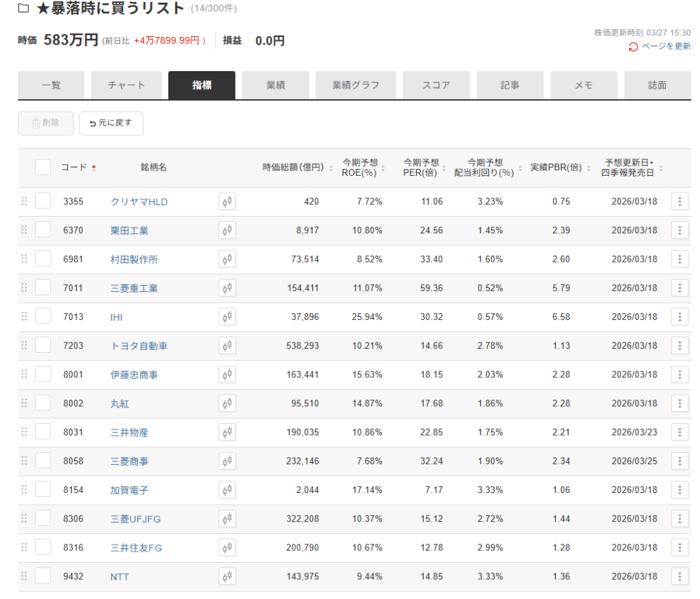
Task: Click the 元に戻す button
Action: click(111, 123)
